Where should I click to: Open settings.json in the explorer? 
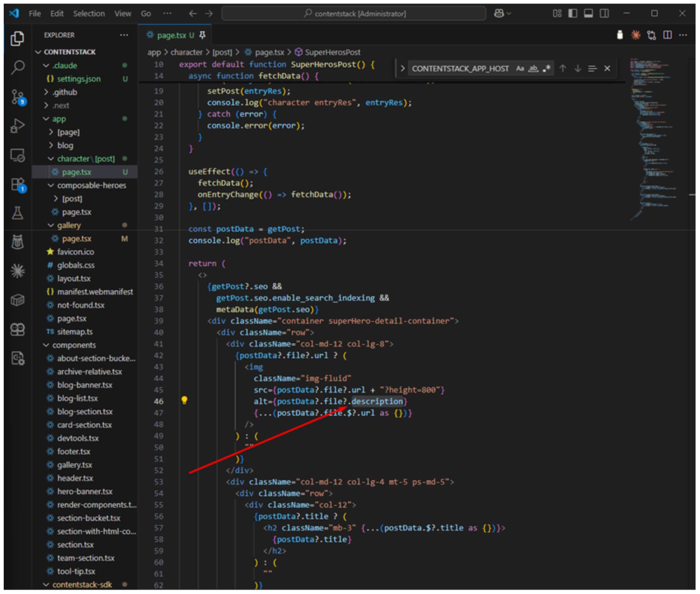[79, 79]
